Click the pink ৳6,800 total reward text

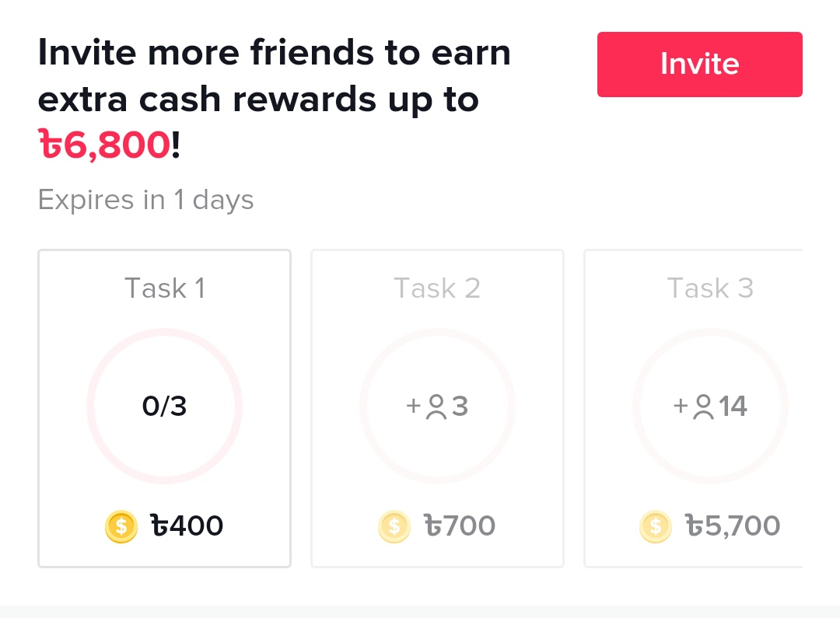104,145
